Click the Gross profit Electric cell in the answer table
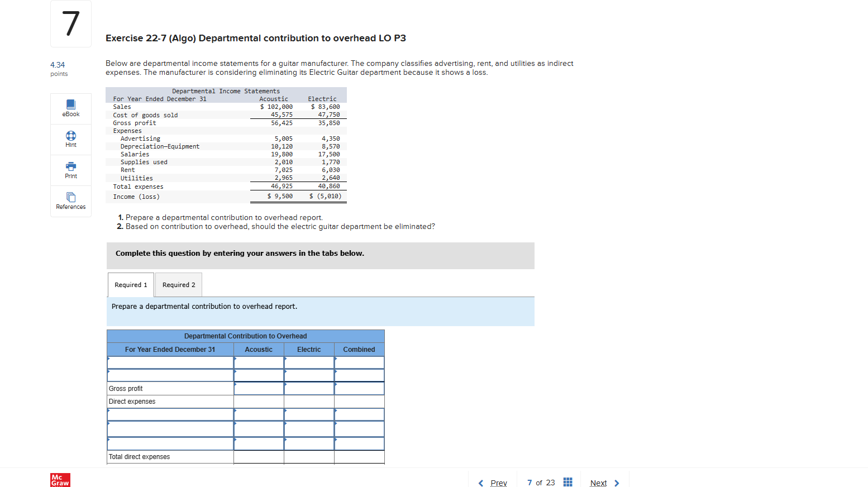Viewport: 868px width, 487px height. (x=309, y=389)
